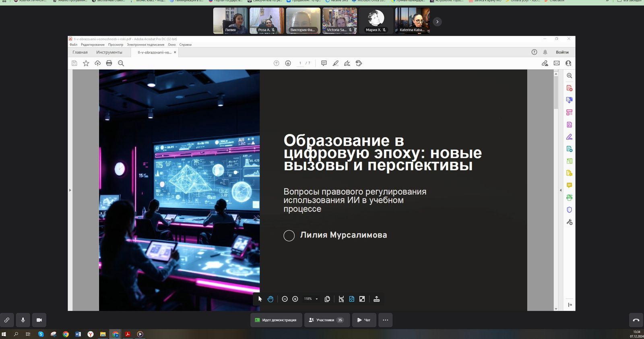Screen dimensions: 644x339
Task: Zoom in with the plus circle
Action: (295, 299)
